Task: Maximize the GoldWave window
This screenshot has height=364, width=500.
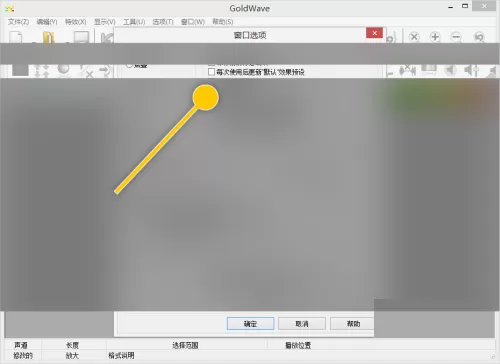Action: (465, 6)
